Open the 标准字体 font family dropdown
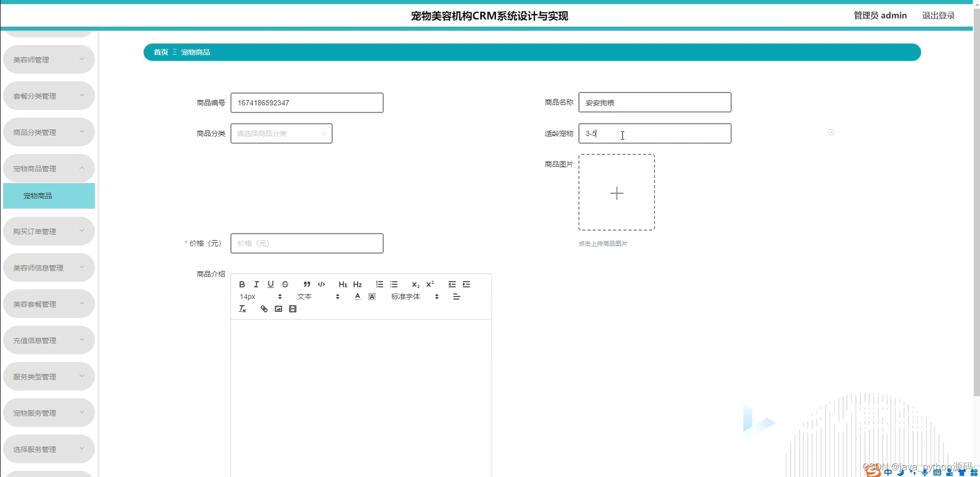Screen dimensions: 980x477 coord(415,296)
